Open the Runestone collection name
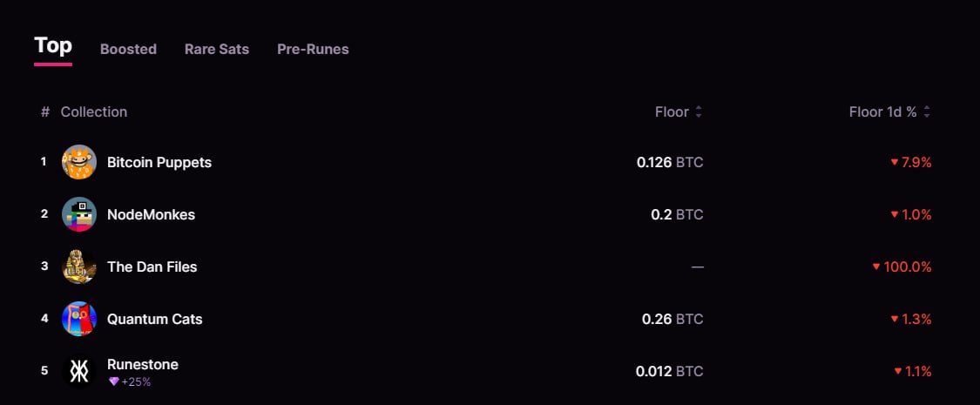Image resolution: width=980 pixels, height=405 pixels. 143,364
